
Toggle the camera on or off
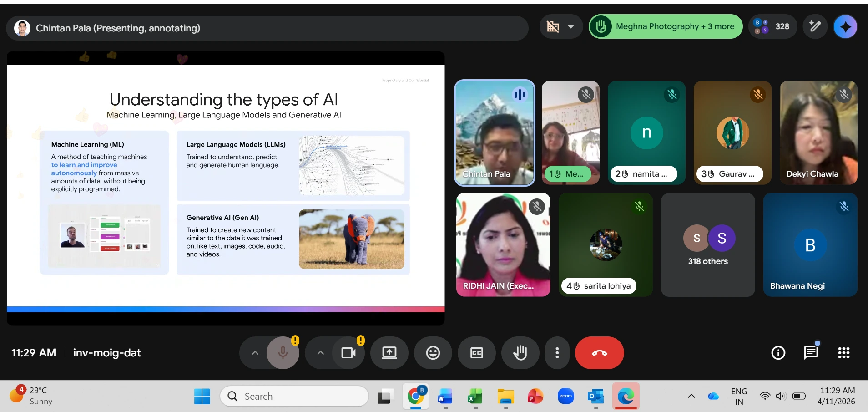pyautogui.click(x=348, y=353)
